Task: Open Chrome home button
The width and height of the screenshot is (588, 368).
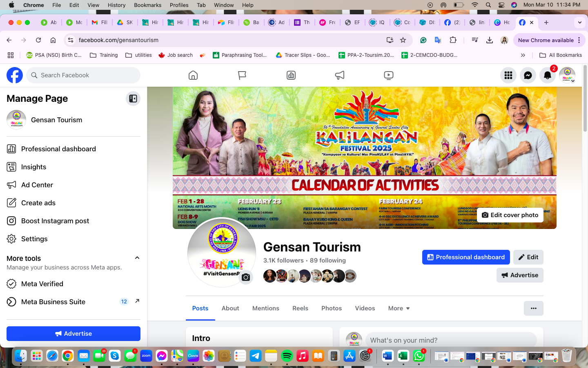Action: click(x=53, y=40)
